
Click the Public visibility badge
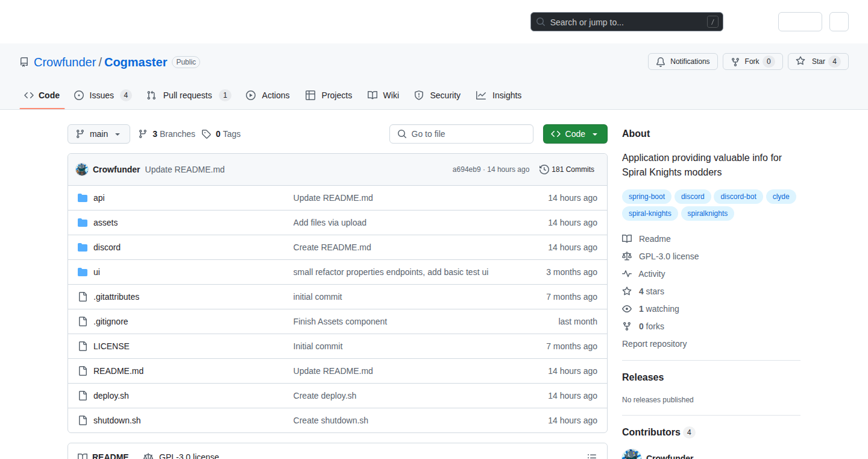pos(186,62)
